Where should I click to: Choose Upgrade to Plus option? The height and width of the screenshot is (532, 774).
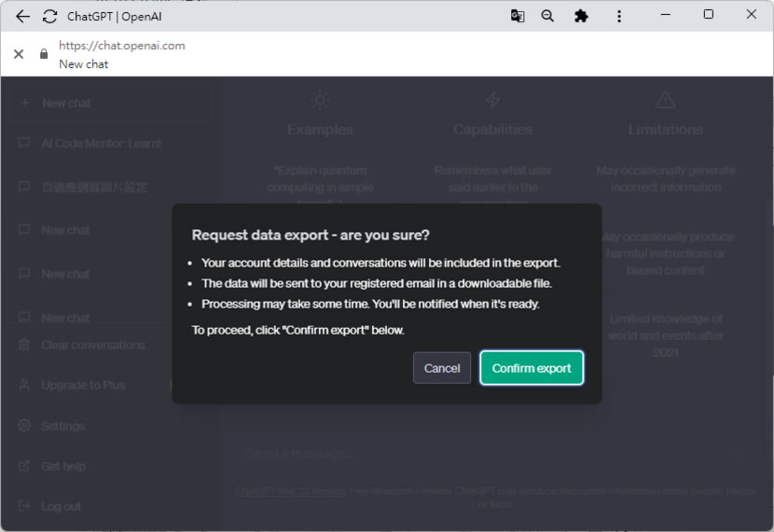[x=83, y=385]
